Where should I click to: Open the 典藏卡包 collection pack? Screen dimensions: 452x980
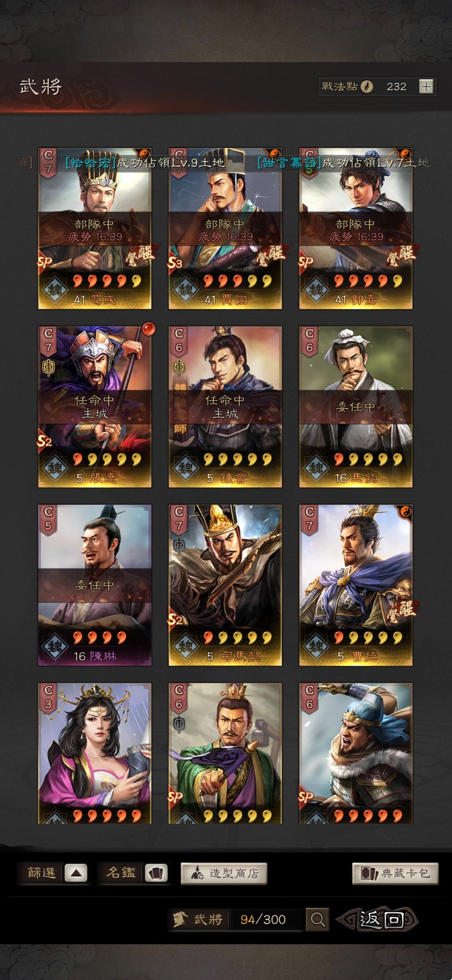point(395,873)
